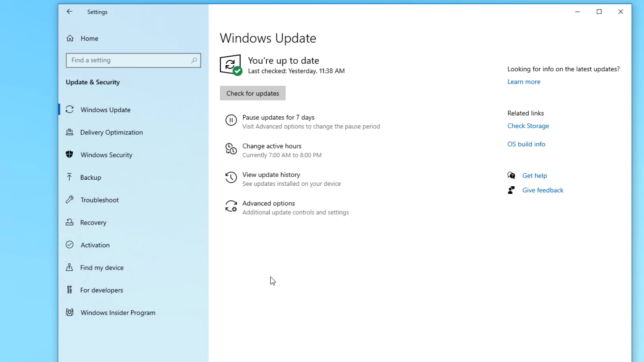644x362 pixels.
Task: Open Advanced options text link
Action: [x=268, y=203]
